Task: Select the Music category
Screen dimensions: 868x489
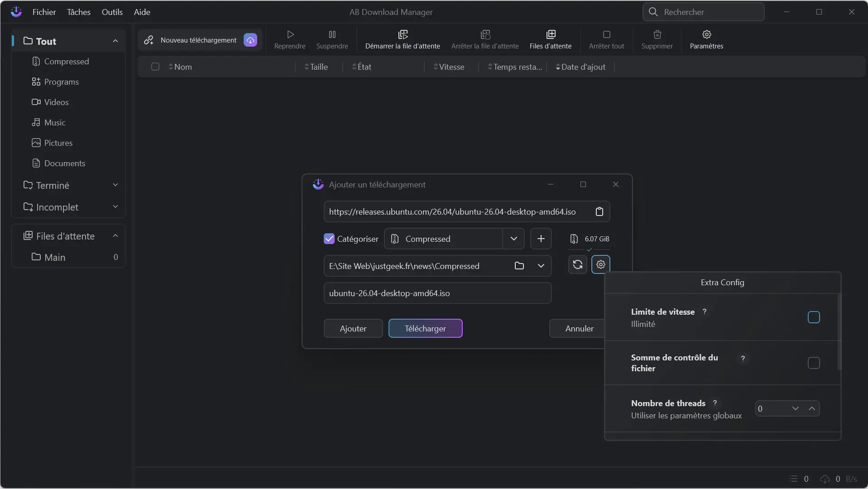Action: pyautogui.click(x=68, y=122)
